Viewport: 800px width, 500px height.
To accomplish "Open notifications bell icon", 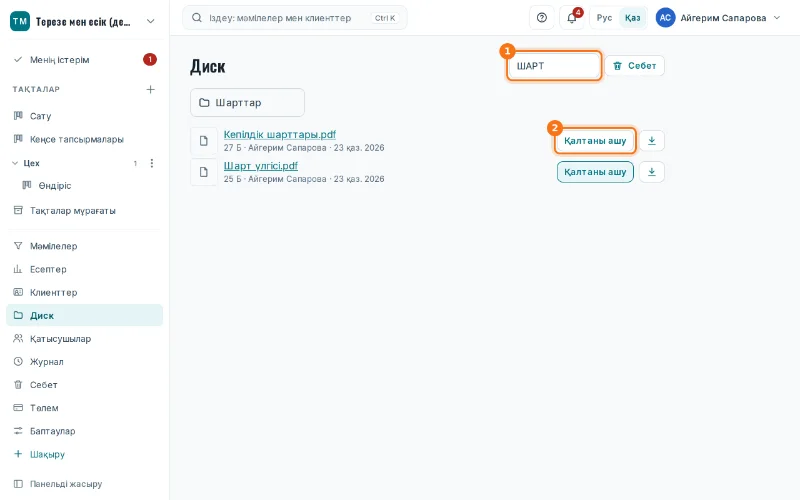I will click(x=571, y=18).
